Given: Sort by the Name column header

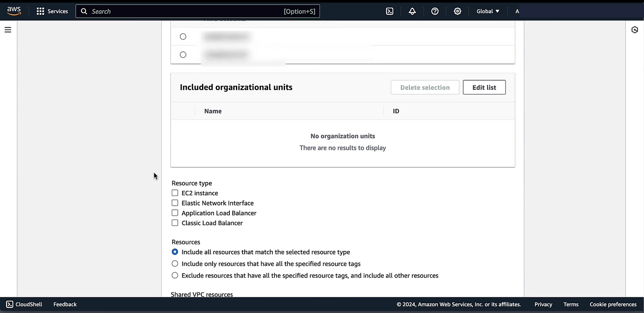Looking at the screenshot, I should point(213,111).
